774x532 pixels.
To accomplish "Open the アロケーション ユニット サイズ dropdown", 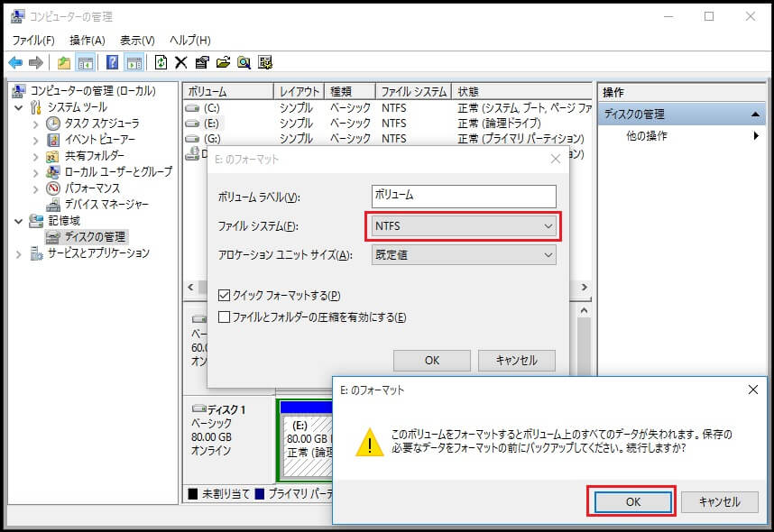I will (464, 254).
